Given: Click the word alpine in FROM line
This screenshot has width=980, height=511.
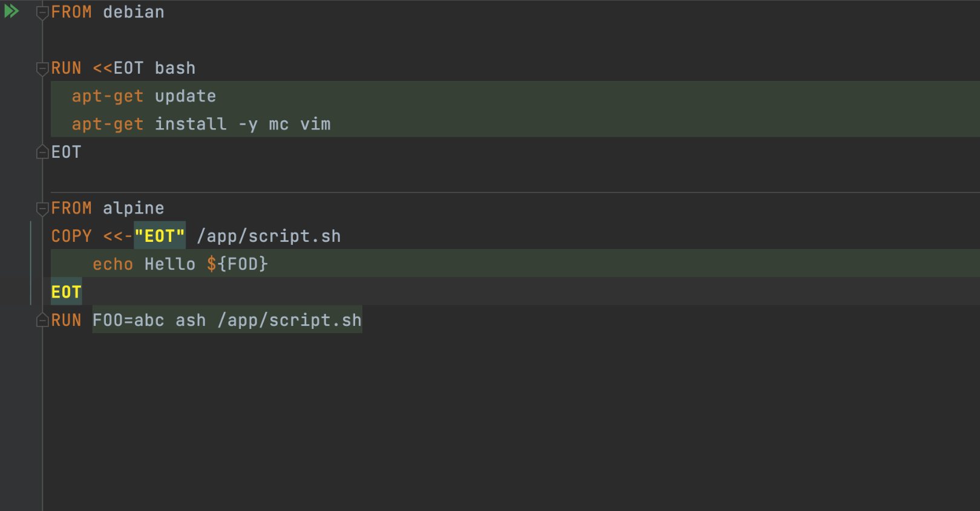Looking at the screenshot, I should coord(133,209).
